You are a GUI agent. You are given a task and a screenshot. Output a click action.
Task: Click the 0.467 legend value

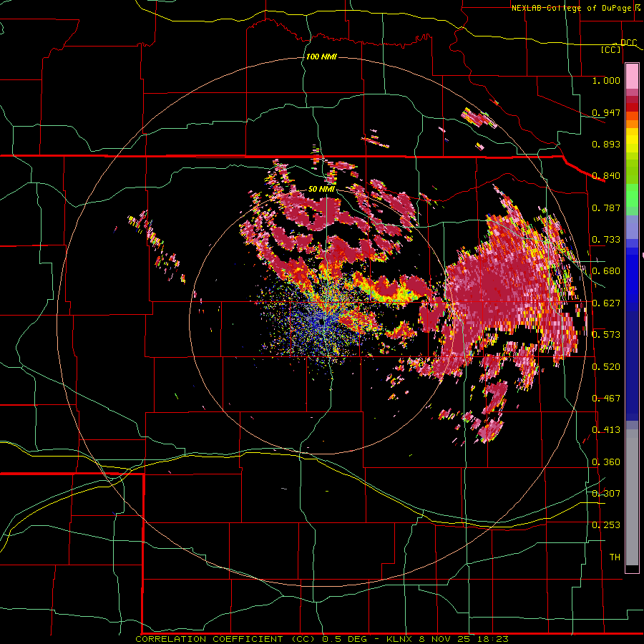tap(606, 399)
